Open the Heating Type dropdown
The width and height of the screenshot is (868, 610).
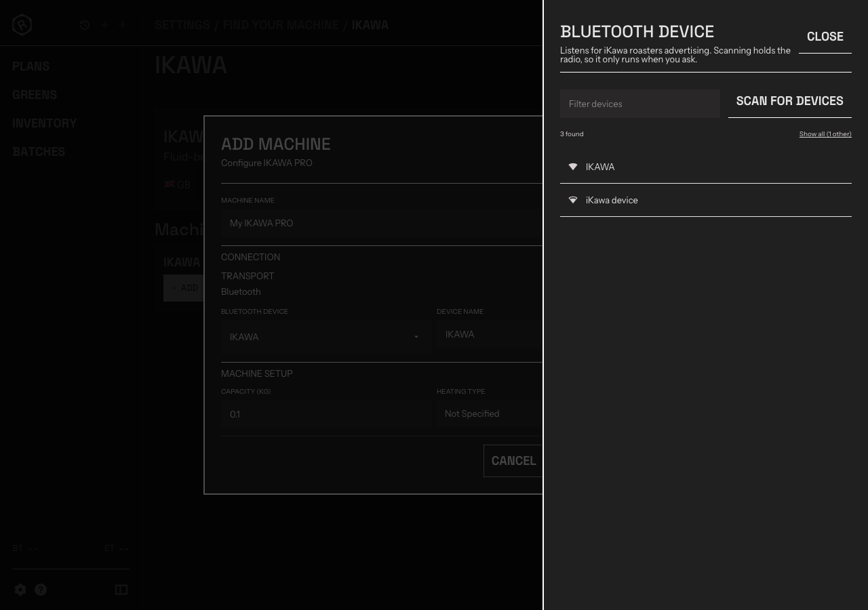tap(490, 413)
